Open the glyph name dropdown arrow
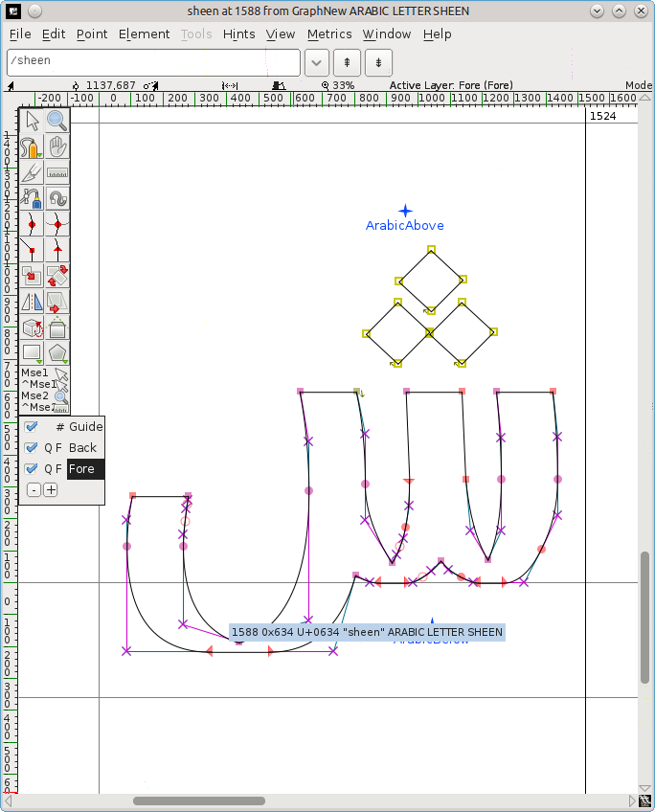The width and height of the screenshot is (655, 812). click(x=317, y=61)
